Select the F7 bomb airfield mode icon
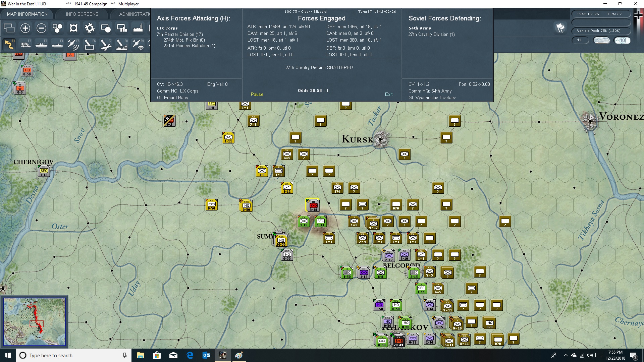Viewport: 644px width, 362px height. pyautogui.click(x=105, y=45)
